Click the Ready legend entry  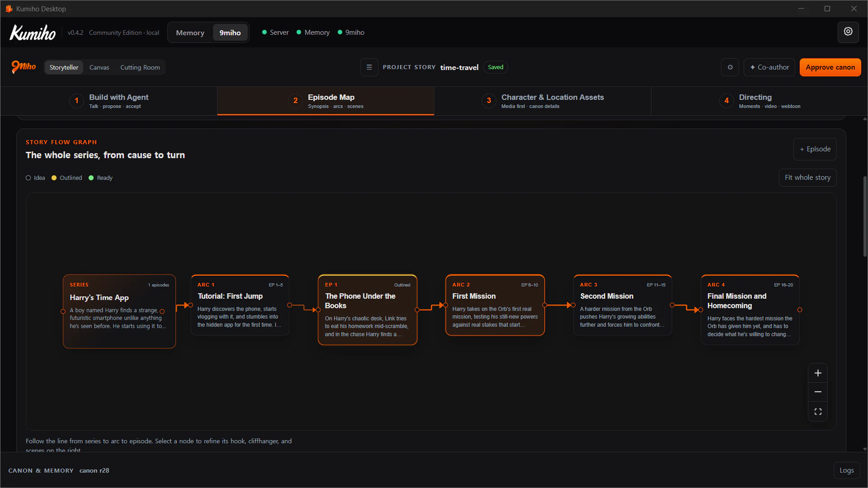coord(100,178)
